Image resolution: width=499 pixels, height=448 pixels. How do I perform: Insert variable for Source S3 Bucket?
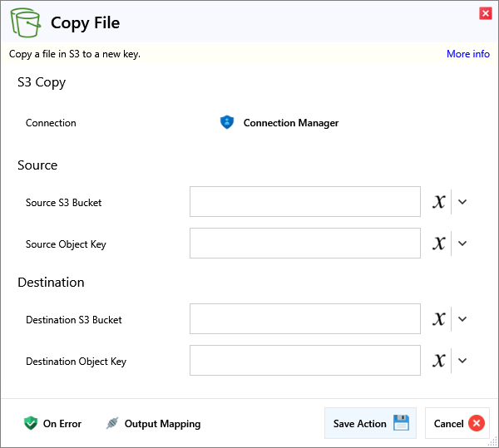(439, 202)
